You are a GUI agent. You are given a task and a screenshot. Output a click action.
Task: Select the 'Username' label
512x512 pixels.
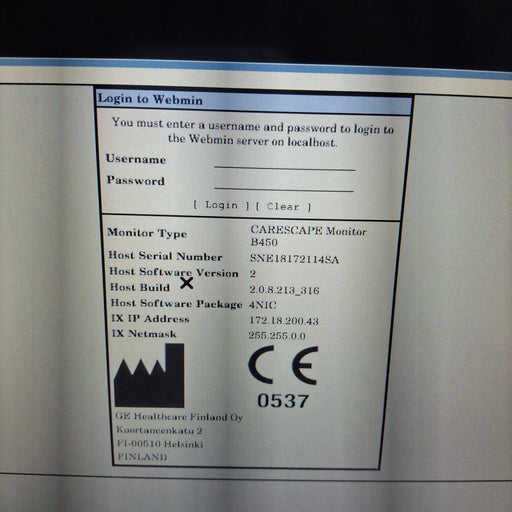point(136,159)
